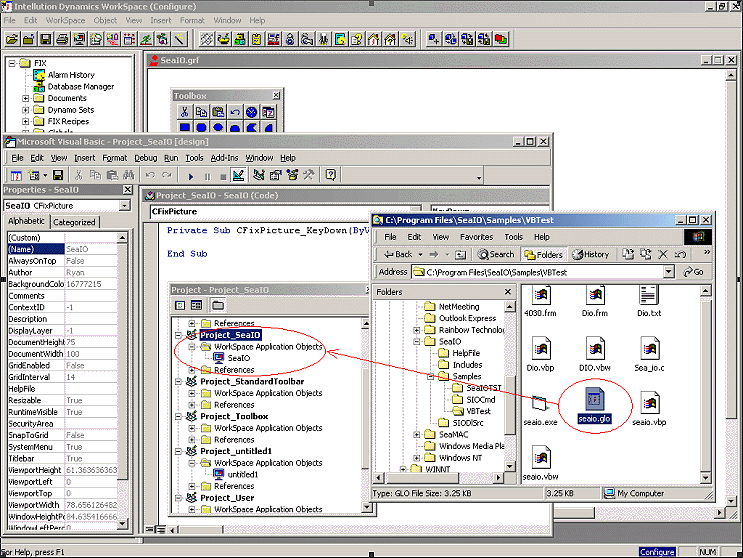Click the Reset stop button in Visual Basic toolbar

[x=223, y=176]
